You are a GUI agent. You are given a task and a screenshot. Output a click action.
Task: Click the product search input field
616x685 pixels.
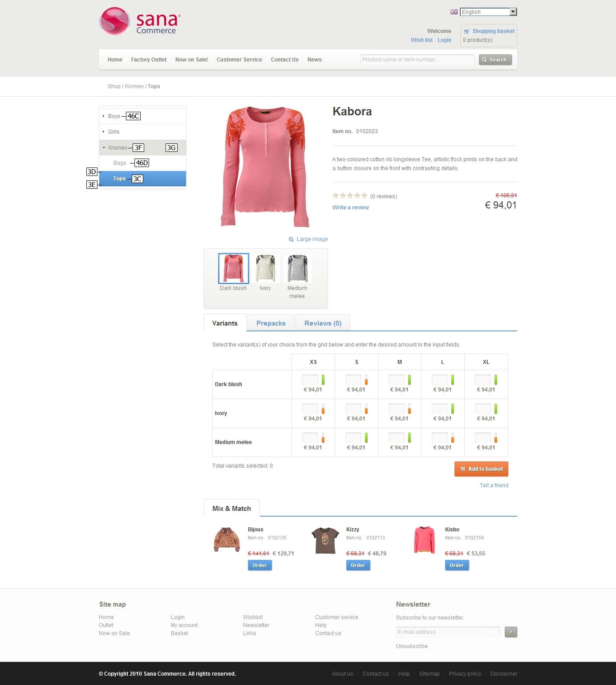point(417,60)
